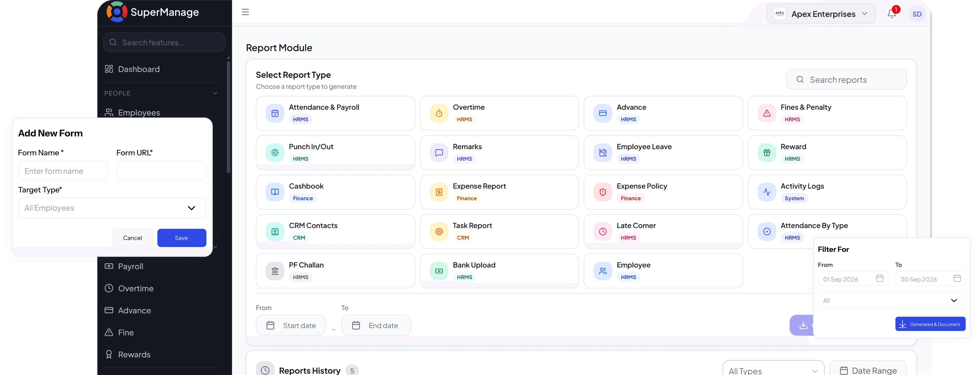Viewport: 980px width, 375px height.
Task: Save the new form
Action: point(182,238)
